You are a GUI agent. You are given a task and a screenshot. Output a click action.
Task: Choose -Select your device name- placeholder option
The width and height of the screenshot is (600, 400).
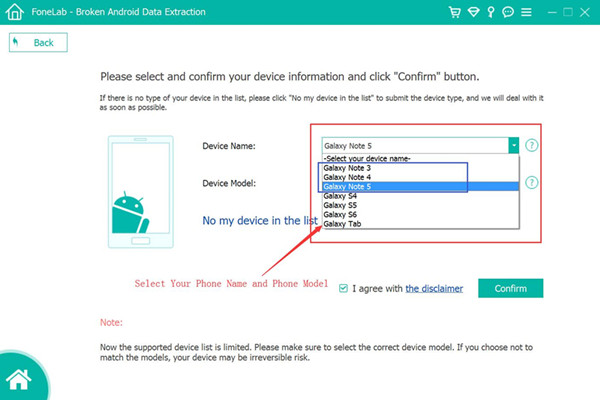tap(420, 158)
